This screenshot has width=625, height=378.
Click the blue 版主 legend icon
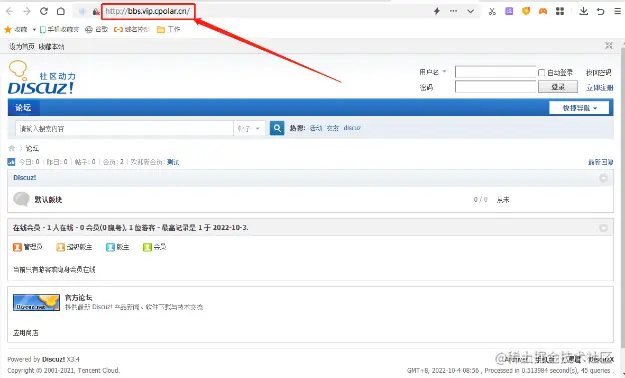tap(110, 247)
